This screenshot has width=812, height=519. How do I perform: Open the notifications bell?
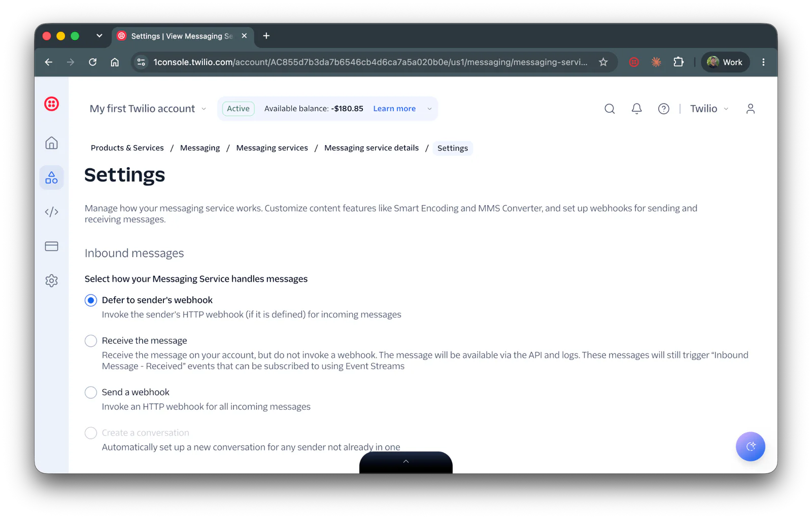[636, 109]
